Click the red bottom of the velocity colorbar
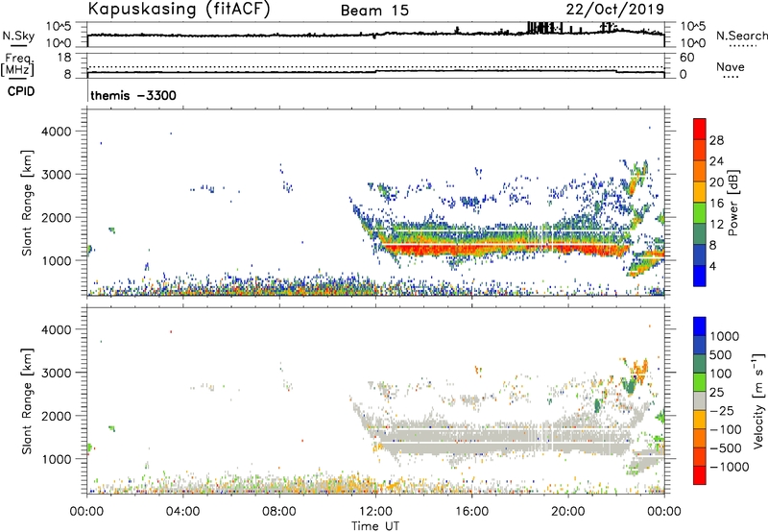This screenshot has width=768, height=532. point(700,475)
